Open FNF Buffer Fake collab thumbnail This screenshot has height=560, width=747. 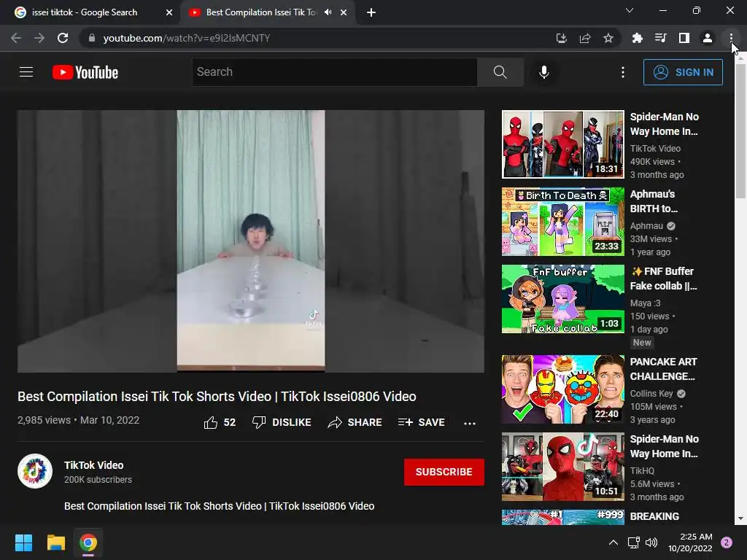tap(562, 298)
